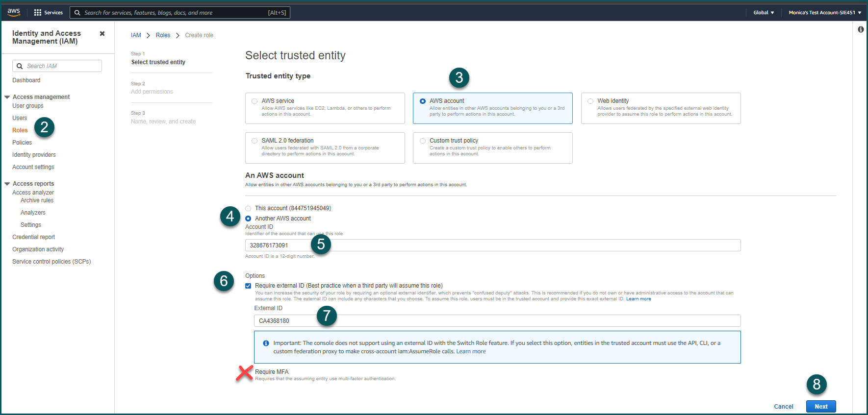Click the Cancel button

784,407
